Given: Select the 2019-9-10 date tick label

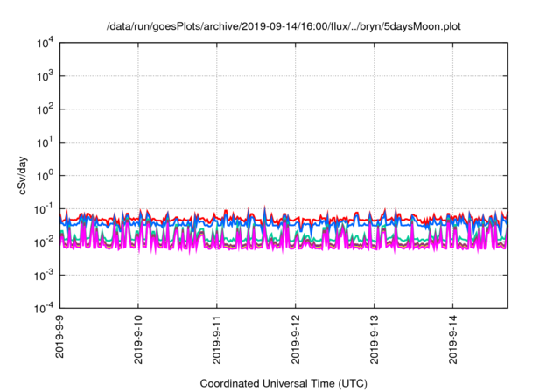Looking at the screenshot, I should 138,343.
